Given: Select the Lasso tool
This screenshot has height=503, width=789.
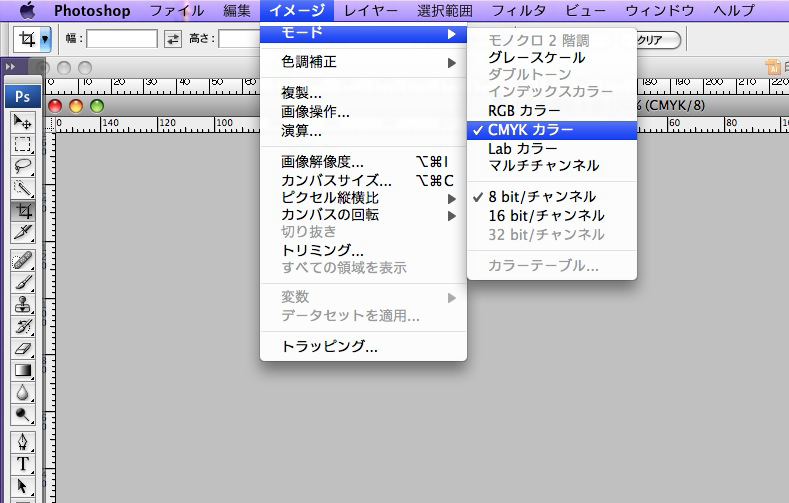Looking at the screenshot, I should (x=23, y=166).
